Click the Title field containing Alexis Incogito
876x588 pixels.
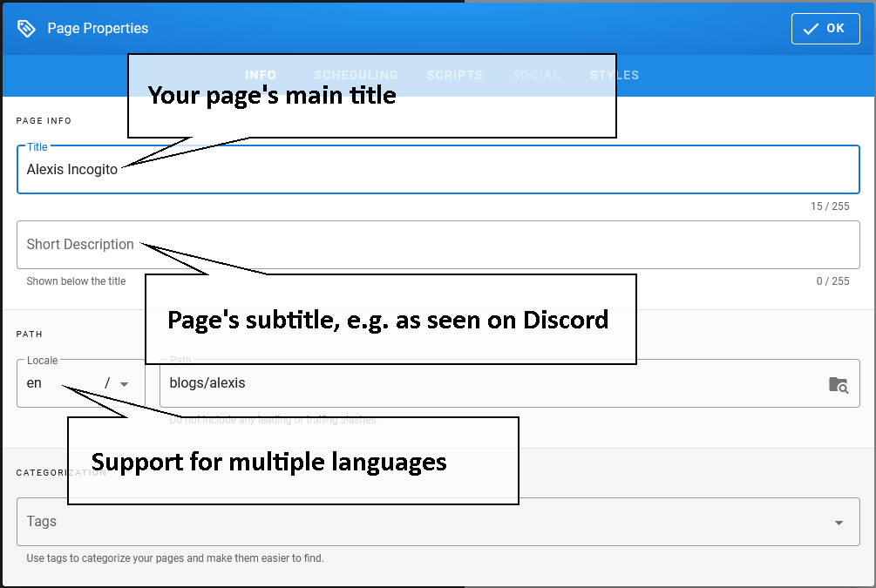point(438,169)
